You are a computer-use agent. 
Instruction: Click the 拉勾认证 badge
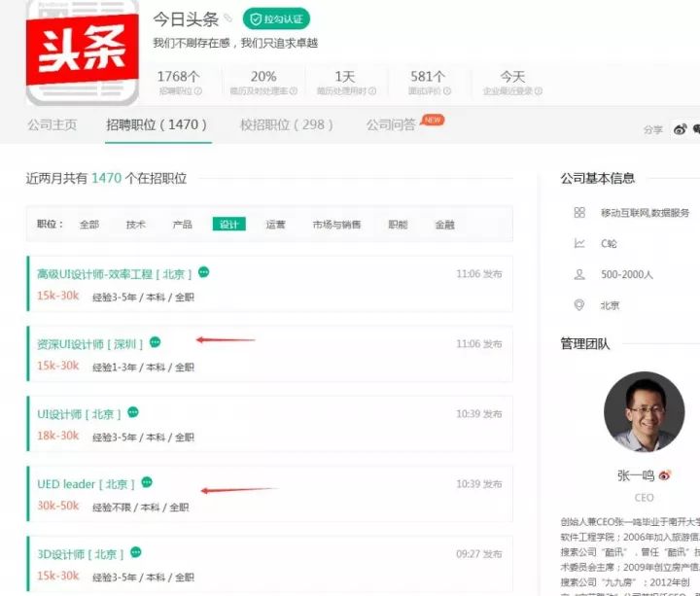coord(276,18)
